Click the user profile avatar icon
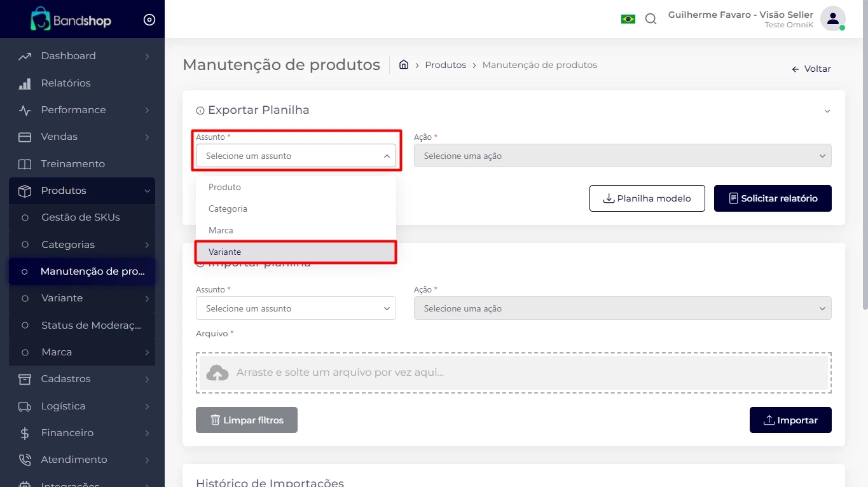Screen dimensions: 868x487 pyautogui.click(x=832, y=18)
